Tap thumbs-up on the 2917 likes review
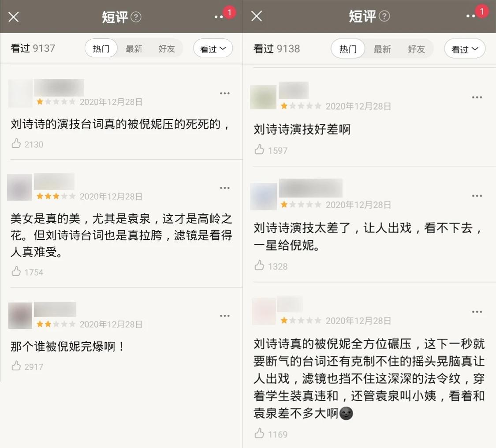Screen dimensions: 496x448 16,366
